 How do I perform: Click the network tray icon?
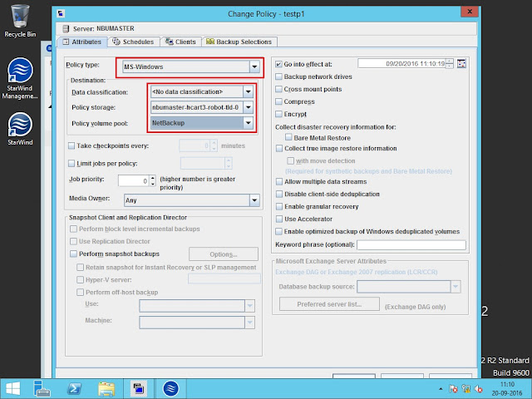465,388
